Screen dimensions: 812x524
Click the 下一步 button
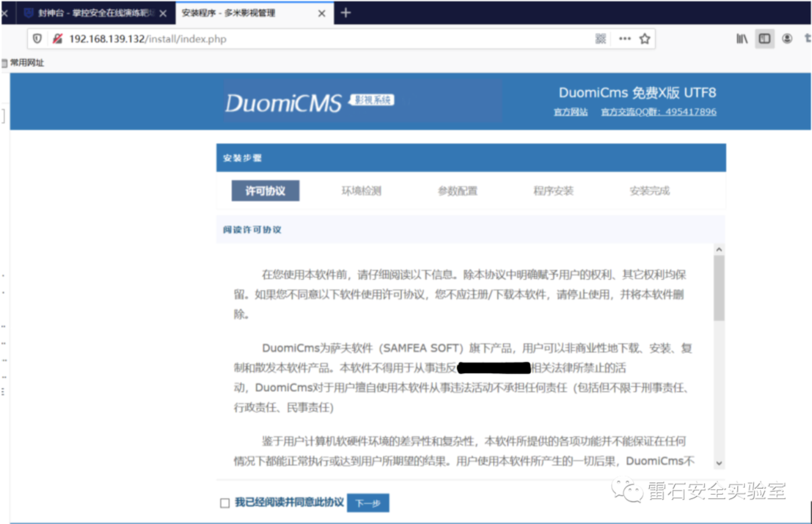368,503
